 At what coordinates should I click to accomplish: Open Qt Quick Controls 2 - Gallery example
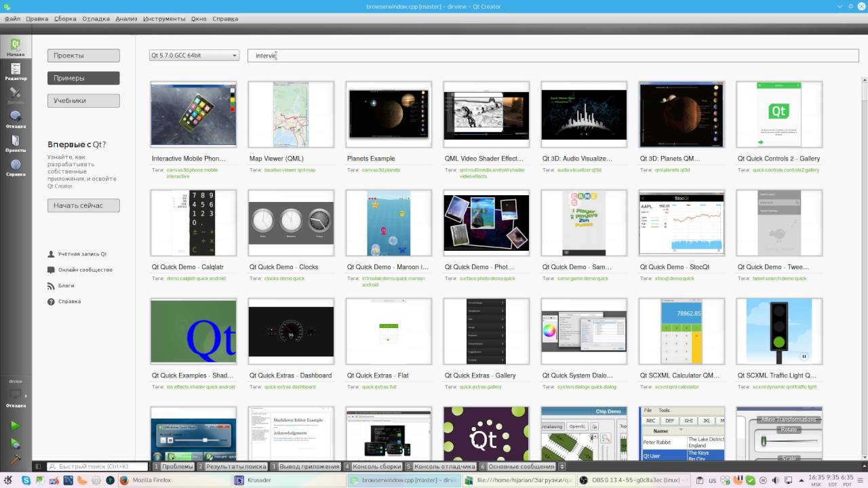click(779, 115)
